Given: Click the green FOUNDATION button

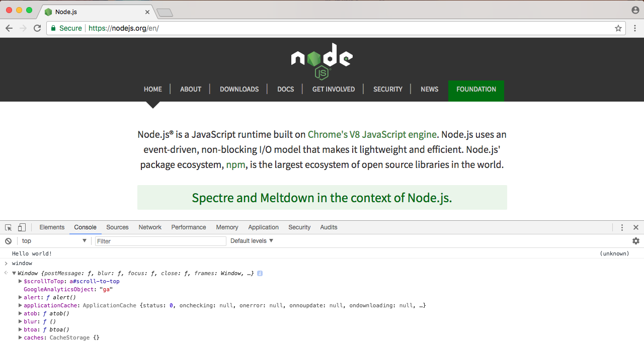Looking at the screenshot, I should pos(476,91).
